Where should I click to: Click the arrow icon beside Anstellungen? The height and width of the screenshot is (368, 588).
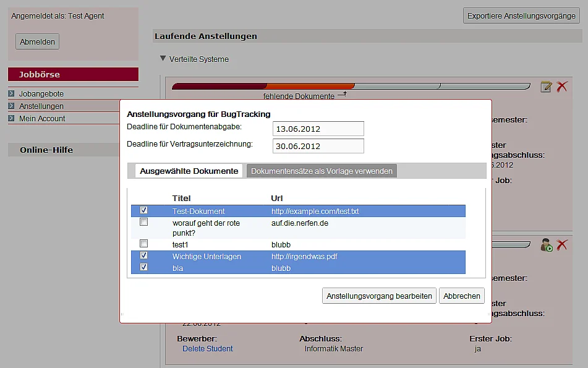[x=11, y=106]
